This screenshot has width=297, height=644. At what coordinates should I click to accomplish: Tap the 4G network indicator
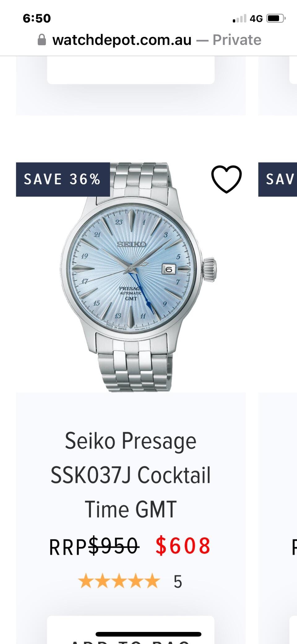pyautogui.click(x=256, y=19)
